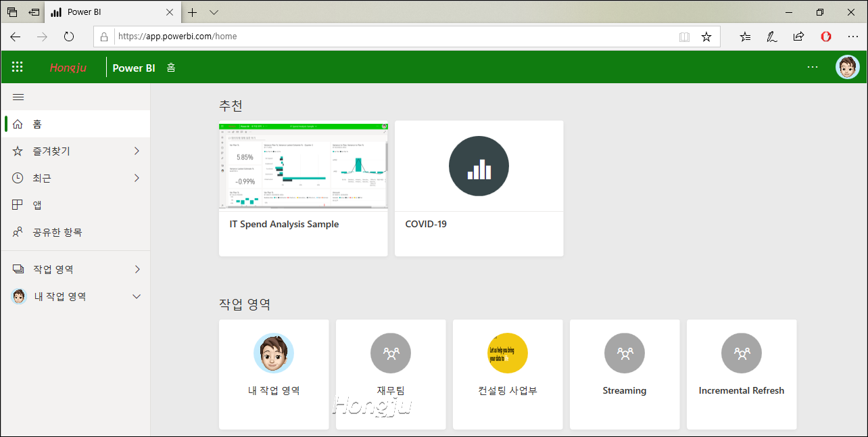868x437 pixels.
Task: Open 내 작업 영역 card label
Action: point(274,390)
